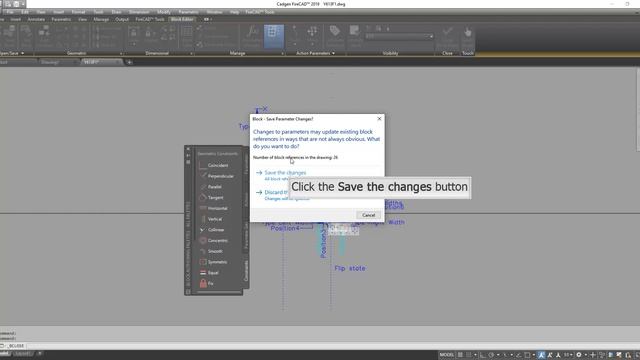The width and height of the screenshot is (640, 360).
Task: Open the Dimensional panel dialog launcher
Action: point(191,53)
